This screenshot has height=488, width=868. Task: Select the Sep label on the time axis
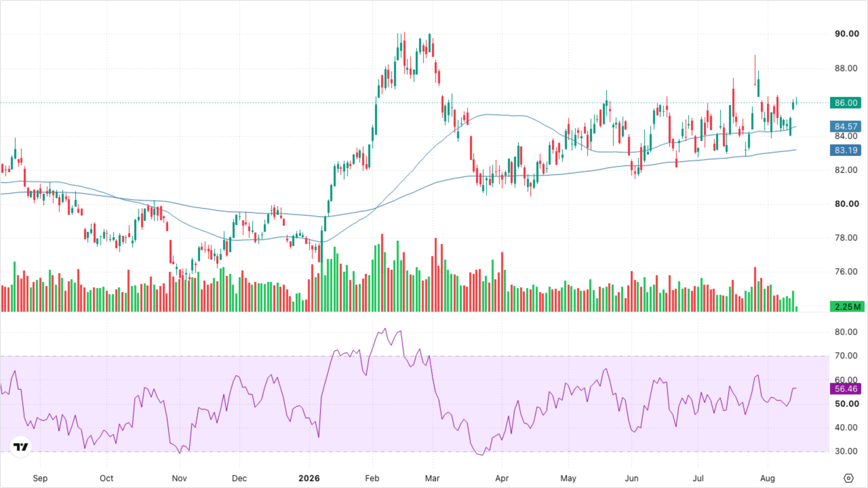pyautogui.click(x=40, y=479)
